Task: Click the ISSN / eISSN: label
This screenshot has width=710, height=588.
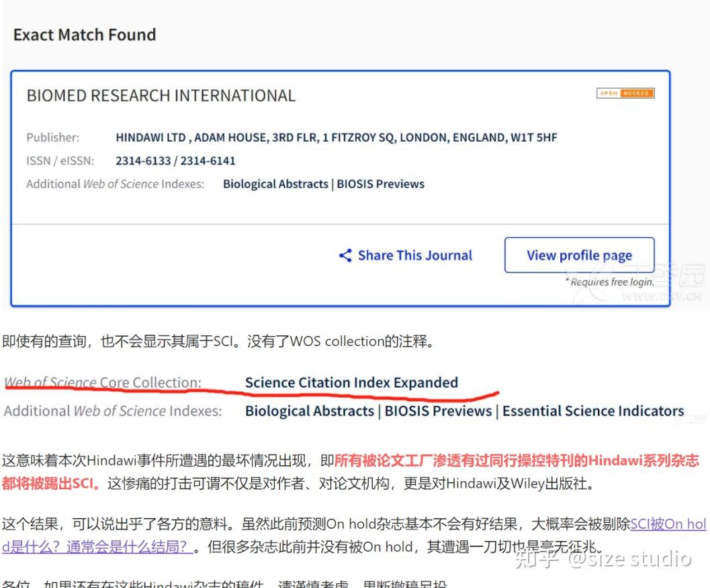Action: point(60,161)
